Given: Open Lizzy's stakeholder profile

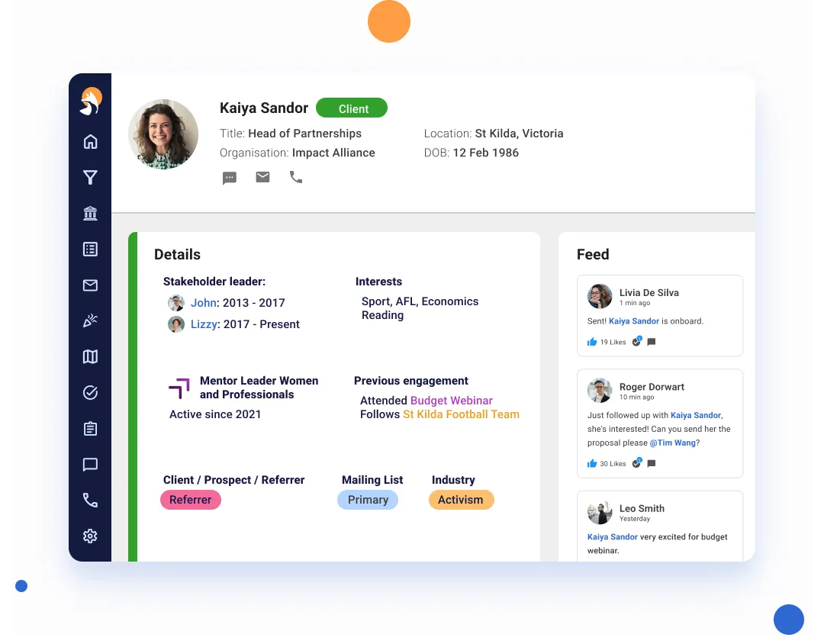Looking at the screenshot, I should pos(203,324).
